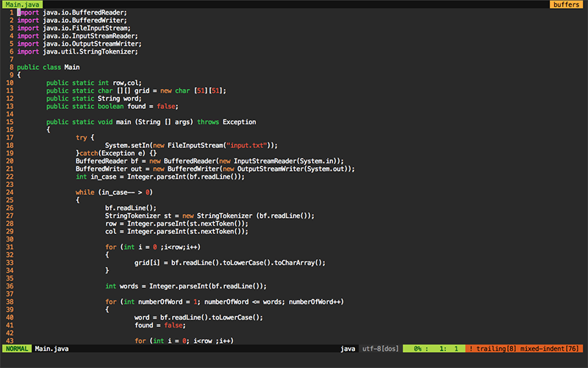Click for loop on line 43
The width and height of the screenshot is (588, 368).
point(184,341)
